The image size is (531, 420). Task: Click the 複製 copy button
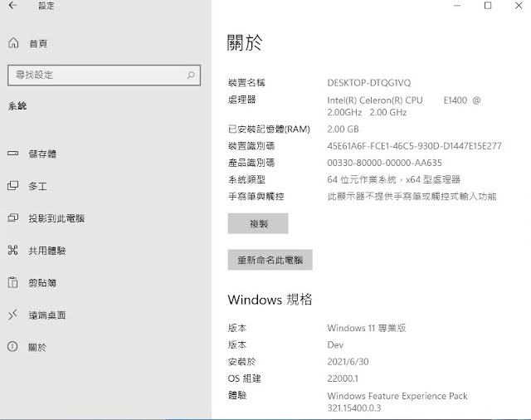click(258, 223)
